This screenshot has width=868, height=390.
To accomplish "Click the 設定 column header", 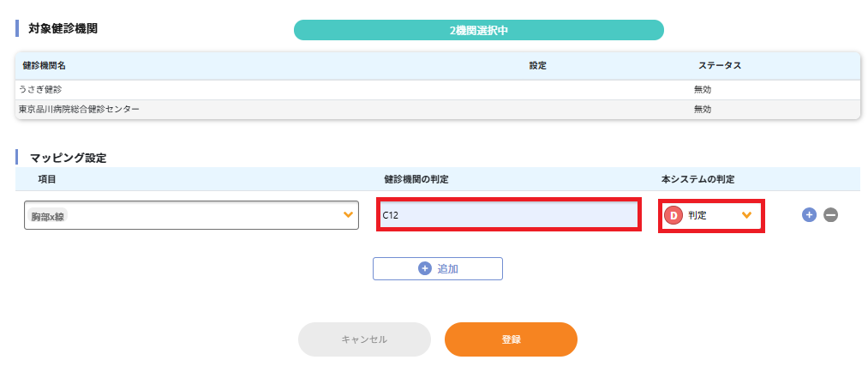I will coord(537,66).
